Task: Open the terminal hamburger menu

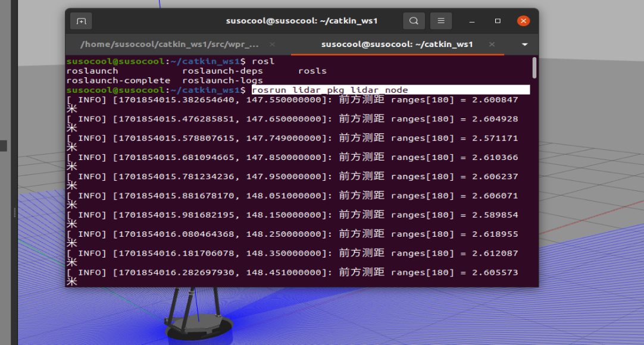Action: pyautogui.click(x=440, y=21)
